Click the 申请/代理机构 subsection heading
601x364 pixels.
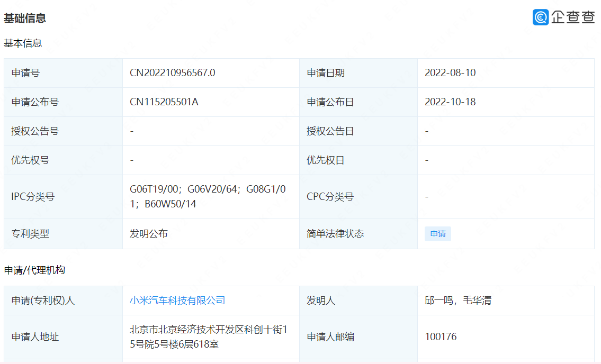34,270
